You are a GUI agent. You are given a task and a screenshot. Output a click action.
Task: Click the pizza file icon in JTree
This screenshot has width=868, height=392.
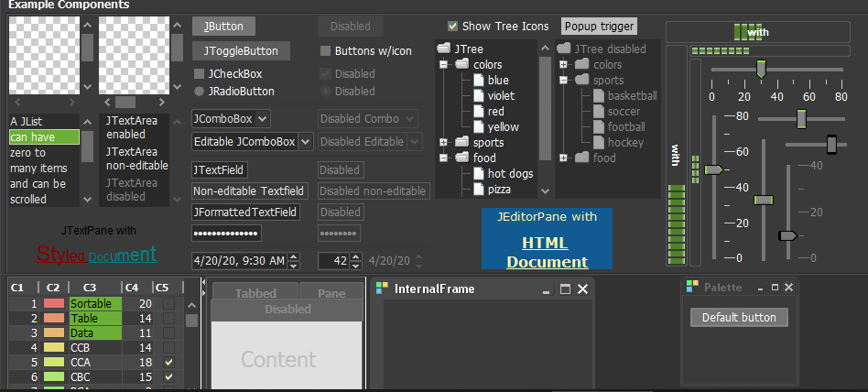479,190
